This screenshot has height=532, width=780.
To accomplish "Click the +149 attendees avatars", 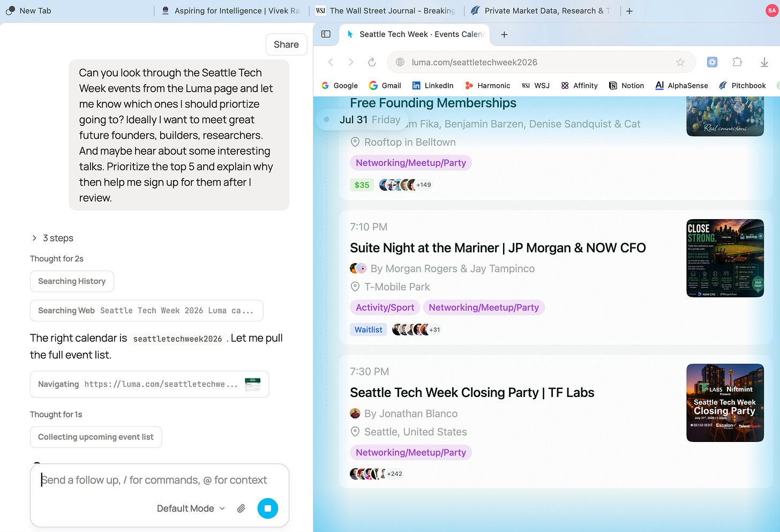I will click(x=405, y=185).
